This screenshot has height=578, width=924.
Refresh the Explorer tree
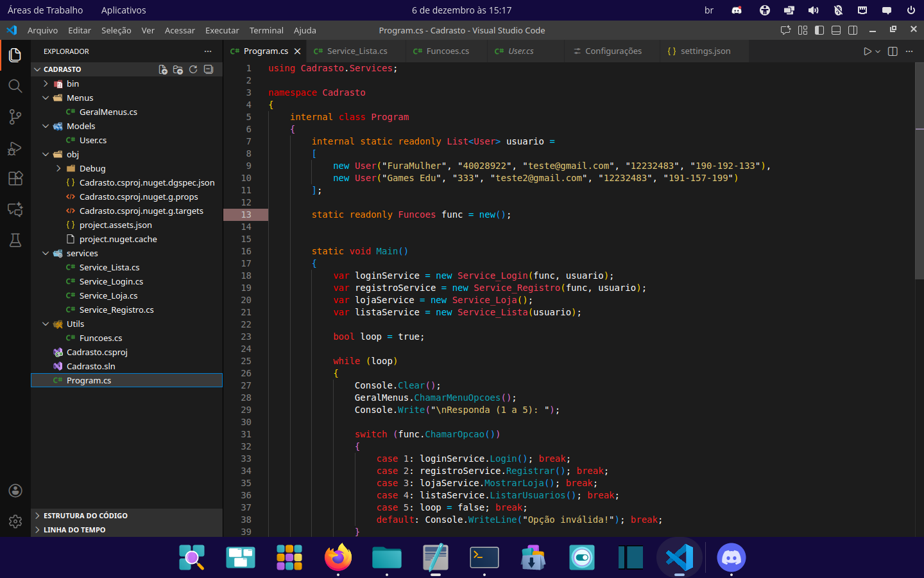point(193,69)
